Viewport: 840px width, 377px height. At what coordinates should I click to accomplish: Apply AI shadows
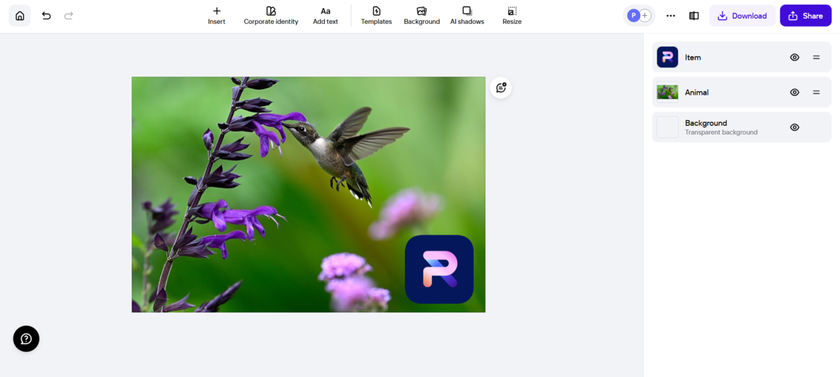click(467, 16)
